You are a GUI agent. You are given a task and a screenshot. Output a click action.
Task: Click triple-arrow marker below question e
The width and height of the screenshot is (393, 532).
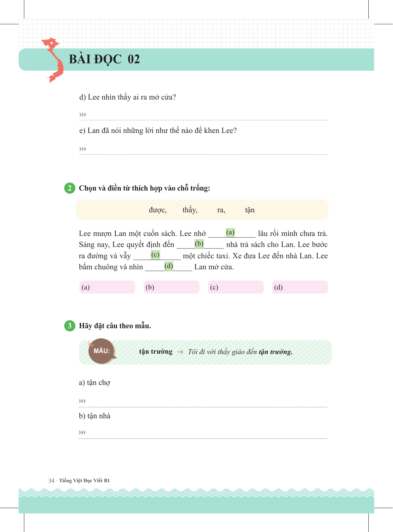pos(83,149)
